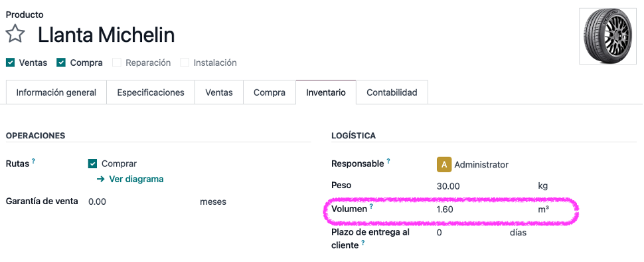Click the m³ unit label

543,209
